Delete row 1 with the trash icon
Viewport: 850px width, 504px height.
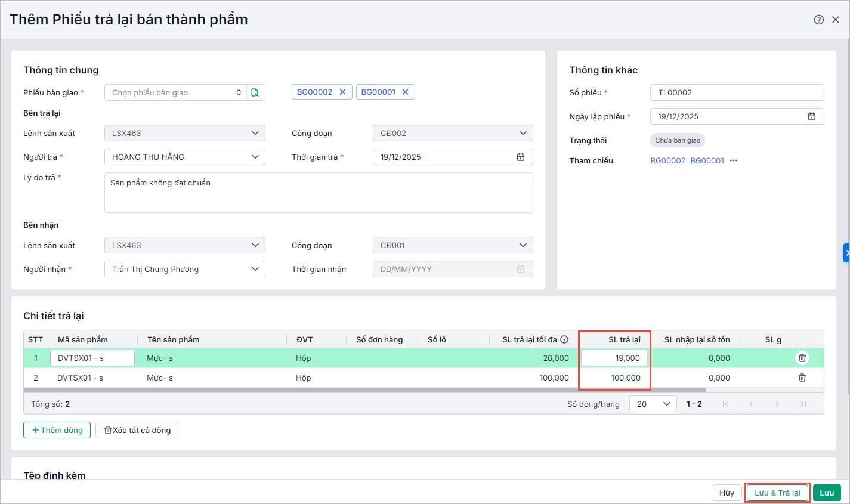(x=802, y=358)
